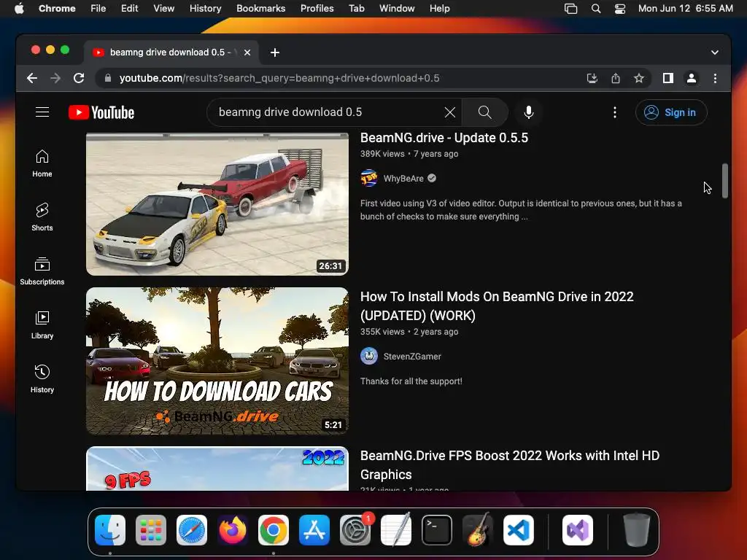The height and width of the screenshot is (560, 747).
Task: Open Visual Studio Code from the Dock
Action: (519, 530)
